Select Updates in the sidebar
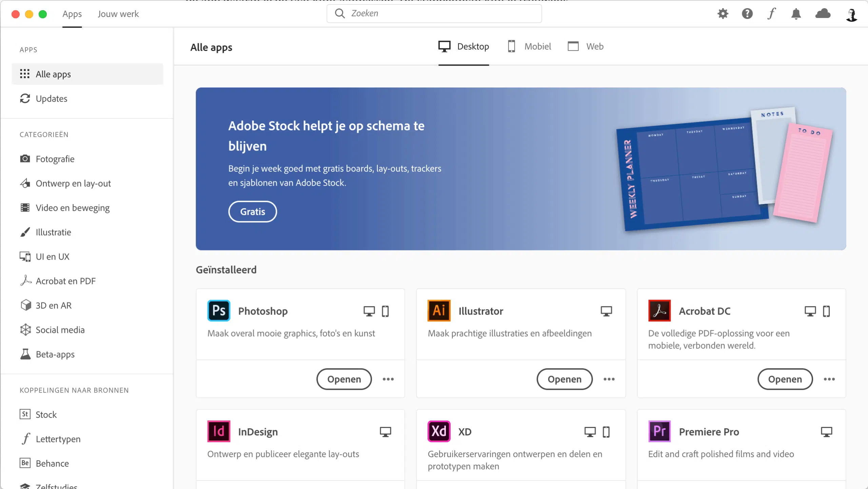This screenshot has width=868, height=489. (x=52, y=99)
